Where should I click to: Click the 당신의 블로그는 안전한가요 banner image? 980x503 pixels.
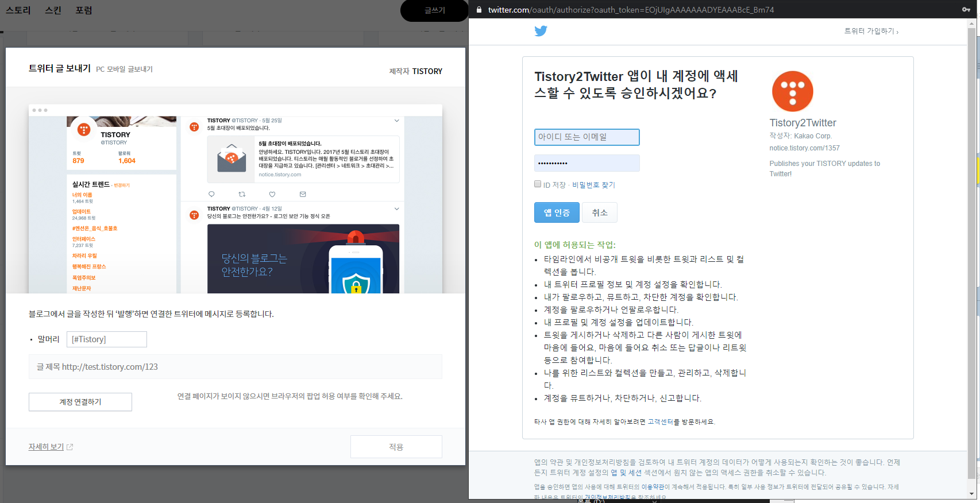[x=303, y=259]
